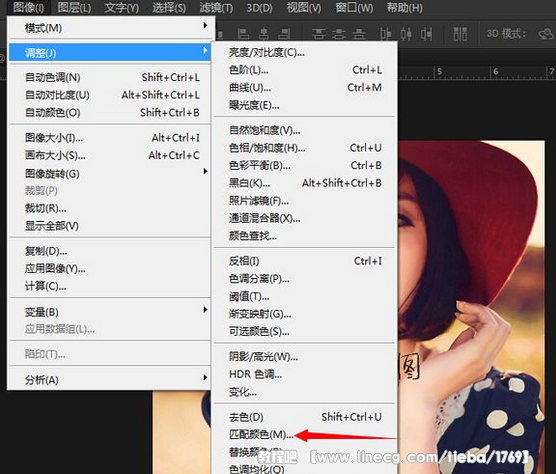The image size is (556, 474).
Task: Open the 帮助(H) menu
Action: click(405, 7)
